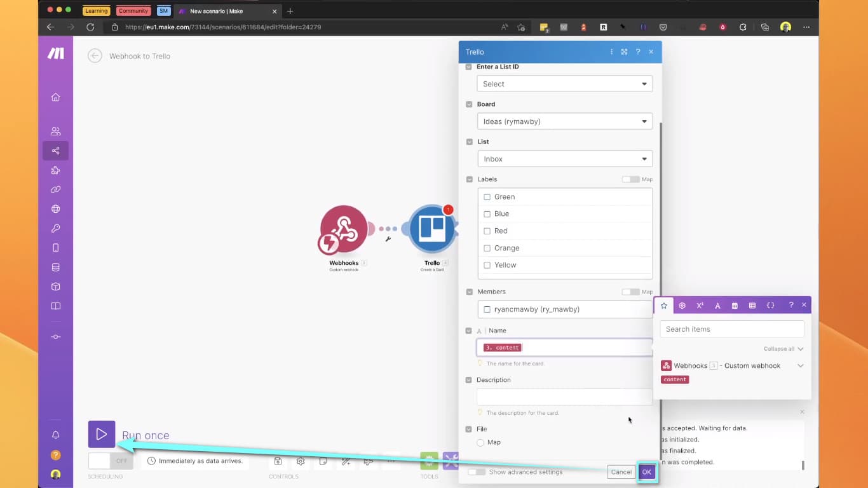Toggle the Members Map switch

pyautogui.click(x=630, y=292)
